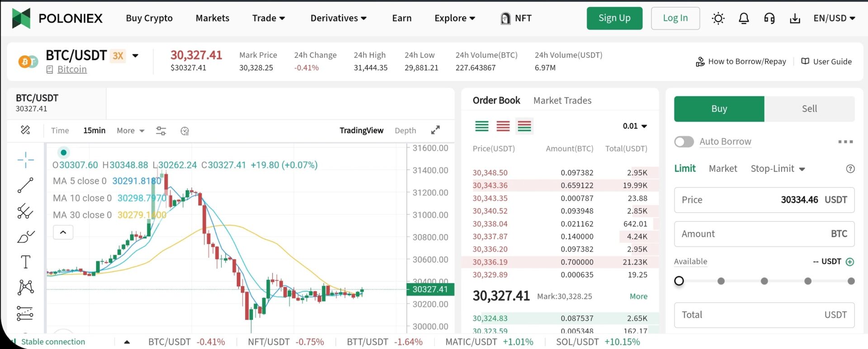868x349 pixels.
Task: Open the Explore dropdown menu
Action: coord(455,18)
